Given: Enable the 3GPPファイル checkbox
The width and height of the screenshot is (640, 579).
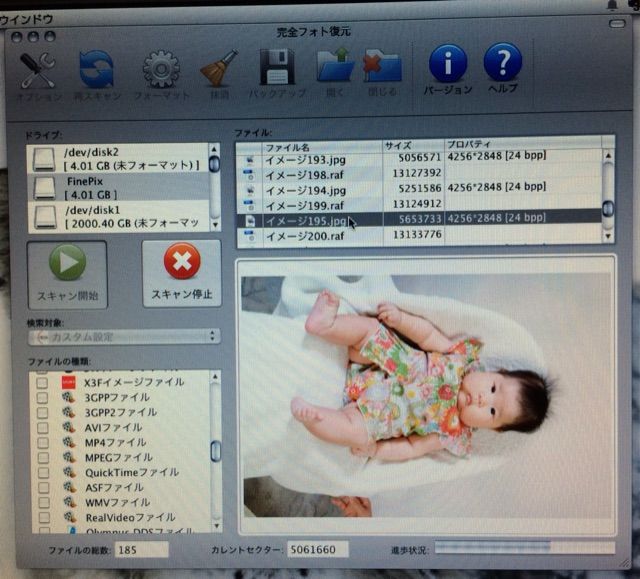Looking at the screenshot, I should tap(42, 398).
